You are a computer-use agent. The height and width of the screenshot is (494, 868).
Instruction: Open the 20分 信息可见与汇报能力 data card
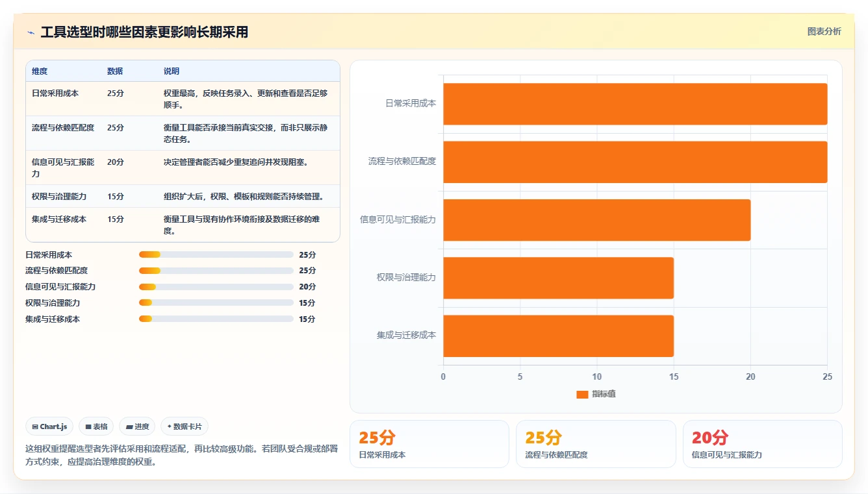pos(762,444)
